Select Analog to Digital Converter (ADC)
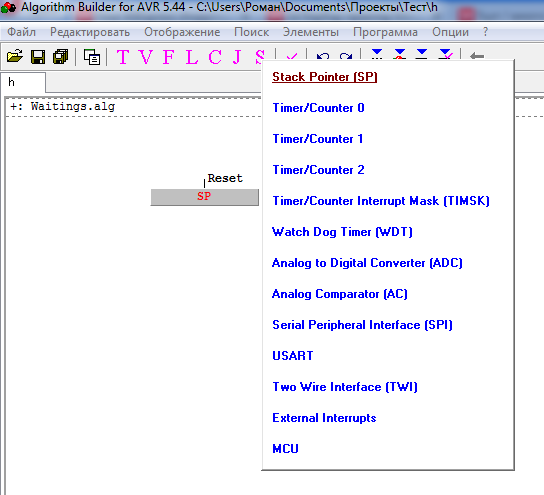The image size is (544, 495). (x=367, y=263)
